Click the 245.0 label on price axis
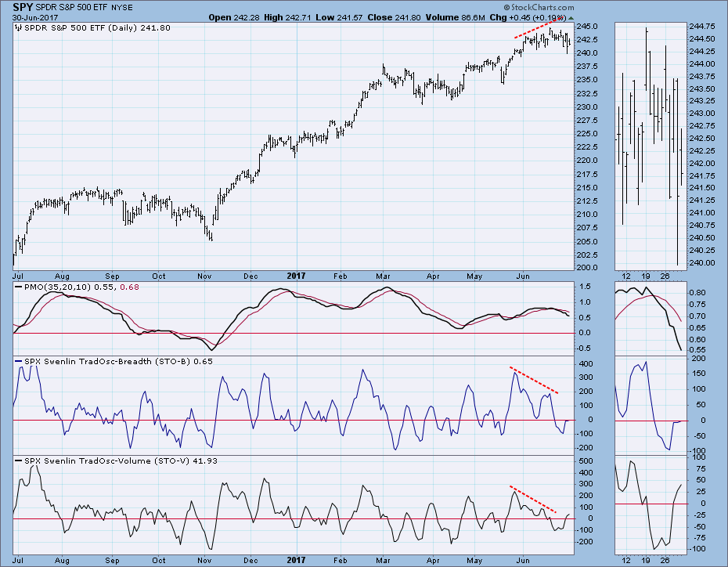728x567 pixels. click(587, 27)
